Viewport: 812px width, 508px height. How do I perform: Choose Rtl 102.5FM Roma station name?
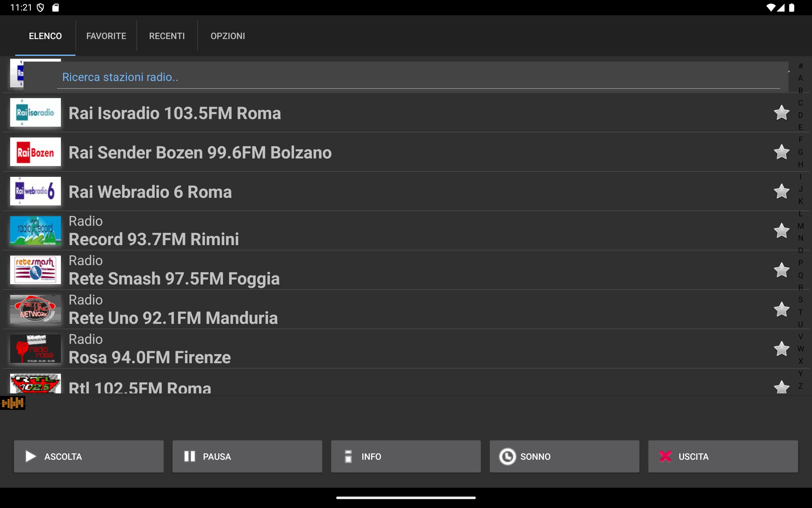[x=140, y=387]
